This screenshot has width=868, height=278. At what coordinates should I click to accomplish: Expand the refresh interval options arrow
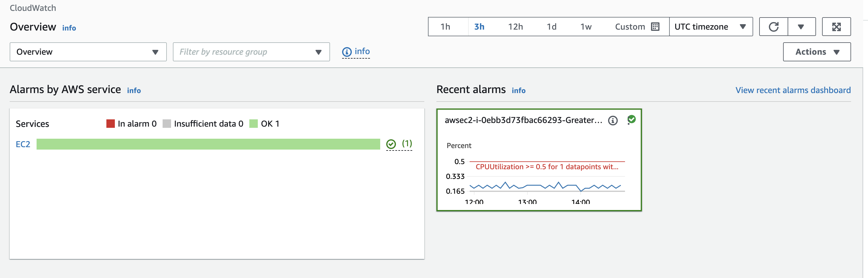[801, 27]
